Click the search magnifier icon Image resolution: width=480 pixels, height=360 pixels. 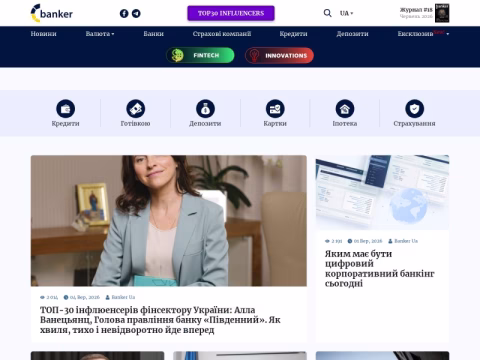click(327, 13)
